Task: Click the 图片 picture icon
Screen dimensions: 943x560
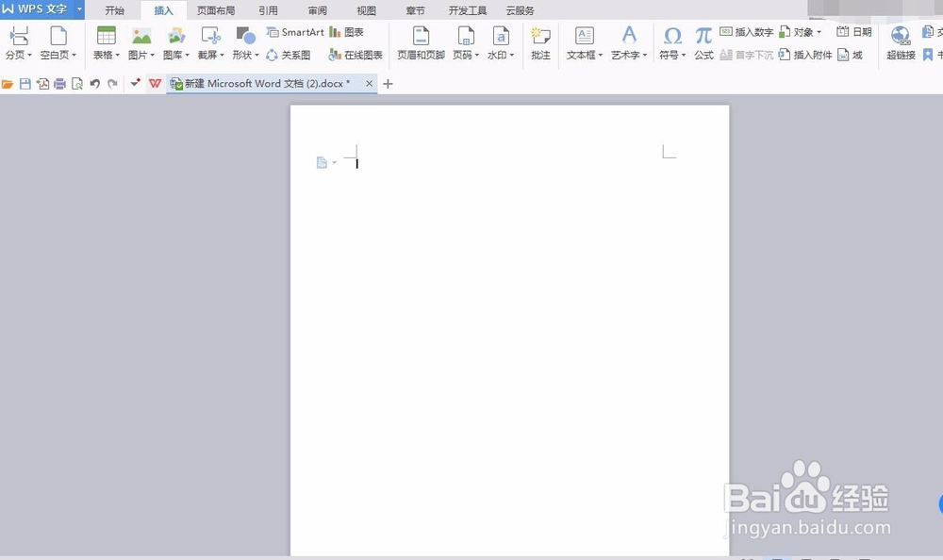Action: [x=141, y=36]
